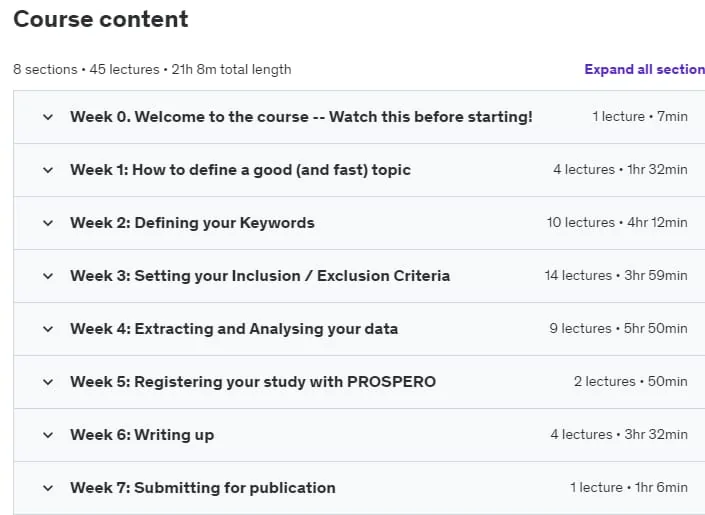Click the chevron beside Week 6 Writing up
This screenshot has width=705, height=515.
click(x=48, y=435)
